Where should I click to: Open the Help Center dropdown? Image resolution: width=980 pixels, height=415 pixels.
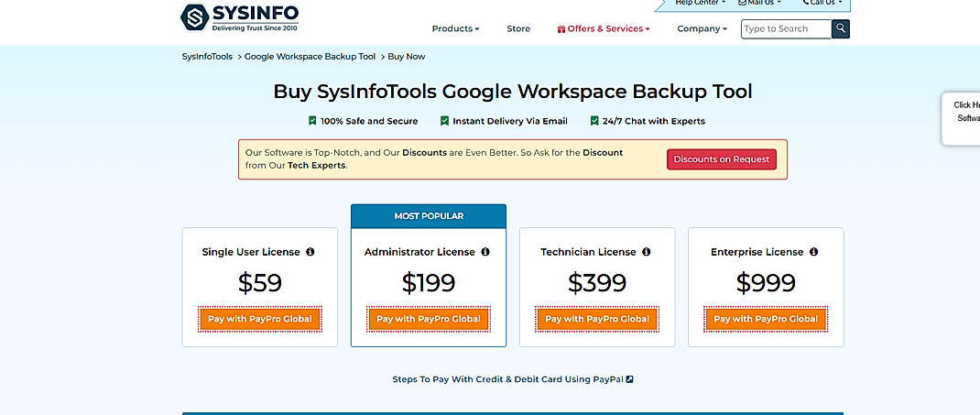pos(701,3)
